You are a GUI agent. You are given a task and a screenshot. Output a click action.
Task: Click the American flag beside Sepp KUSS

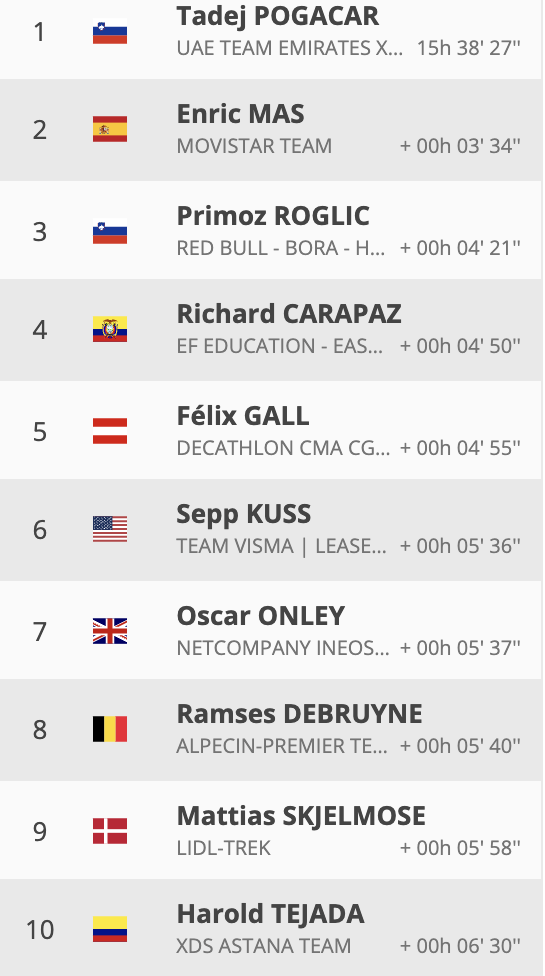(x=109, y=529)
